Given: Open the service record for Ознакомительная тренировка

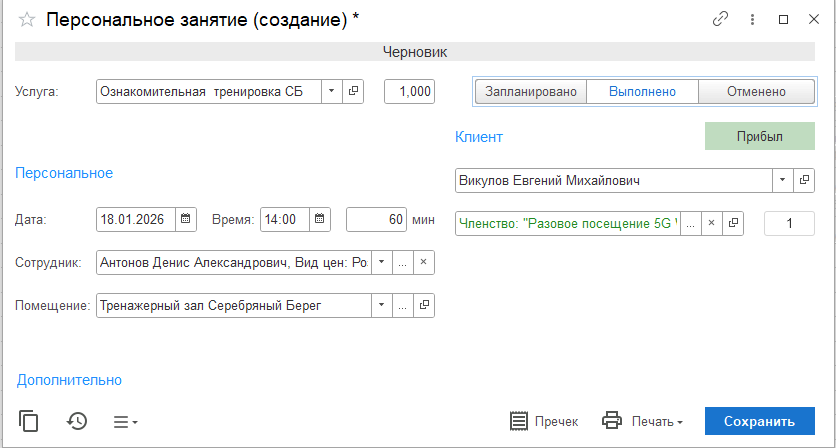Looking at the screenshot, I should coord(354,92).
